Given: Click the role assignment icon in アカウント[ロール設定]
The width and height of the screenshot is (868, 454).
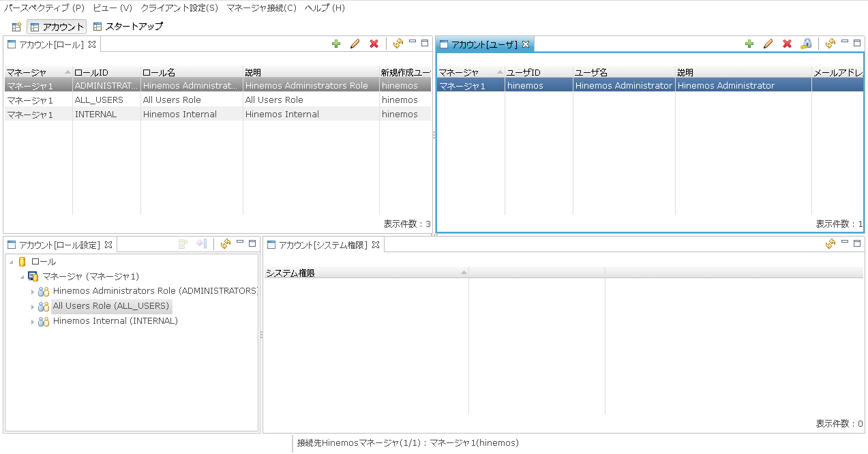Looking at the screenshot, I should click(x=183, y=243).
